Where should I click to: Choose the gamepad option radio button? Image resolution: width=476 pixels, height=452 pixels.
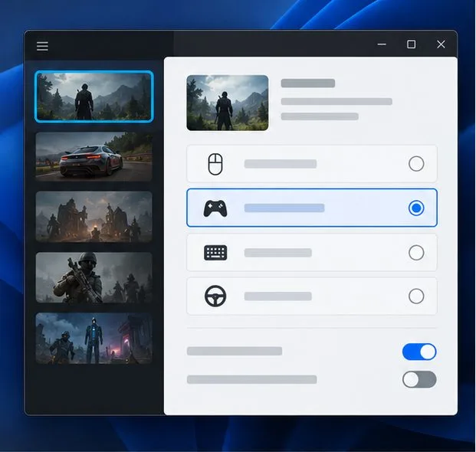(416, 208)
